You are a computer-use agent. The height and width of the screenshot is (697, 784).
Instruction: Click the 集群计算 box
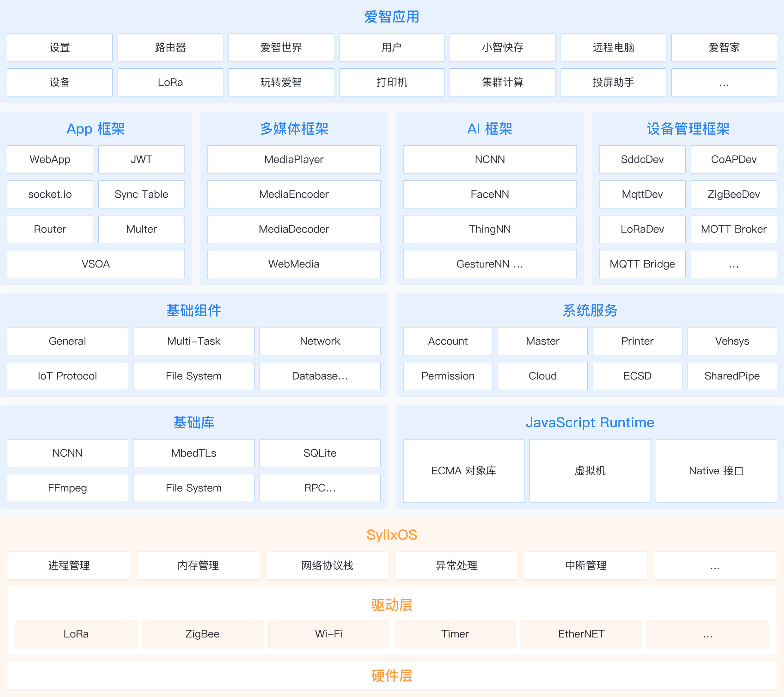tap(502, 83)
